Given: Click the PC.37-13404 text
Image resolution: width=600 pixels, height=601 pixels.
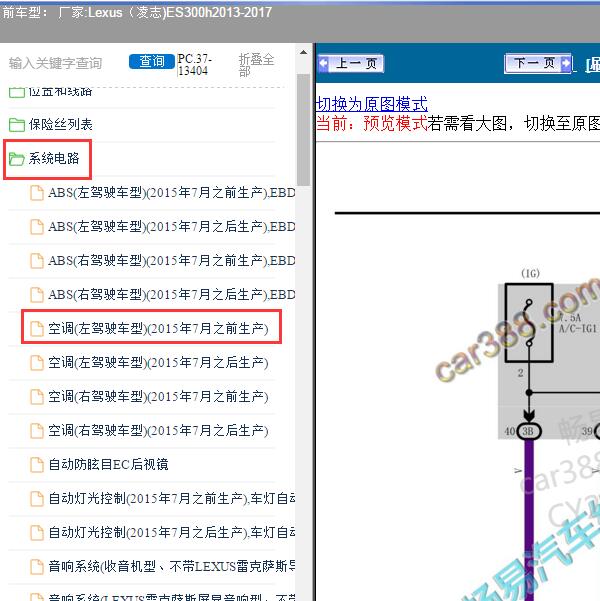Looking at the screenshot, I should point(194,64).
